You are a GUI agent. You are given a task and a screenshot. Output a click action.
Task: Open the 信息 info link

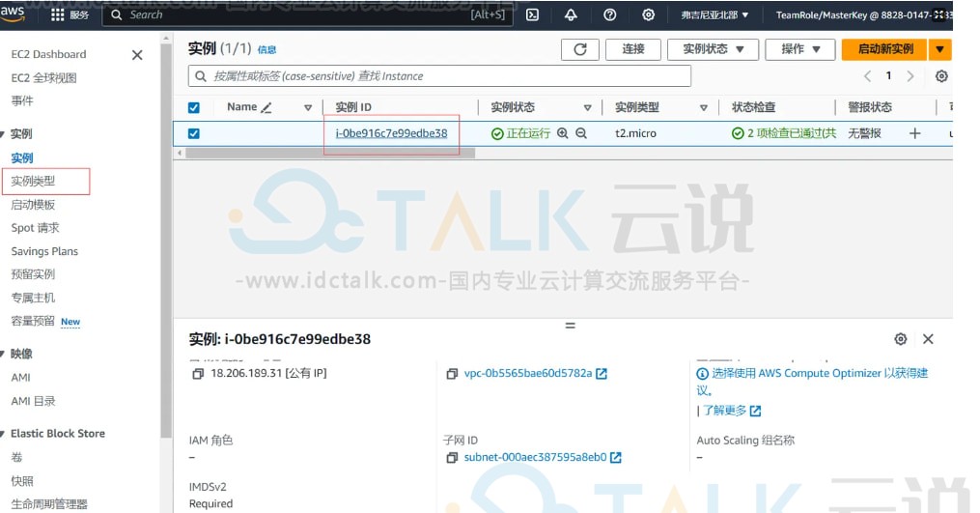266,50
